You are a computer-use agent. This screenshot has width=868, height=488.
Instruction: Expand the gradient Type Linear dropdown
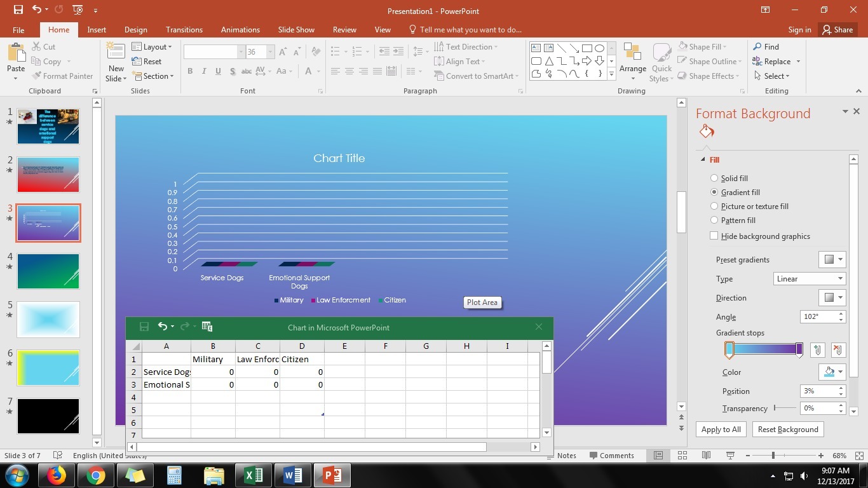[809, 279]
